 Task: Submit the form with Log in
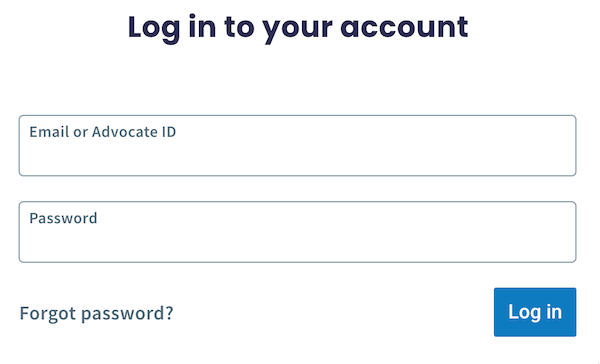tap(535, 312)
